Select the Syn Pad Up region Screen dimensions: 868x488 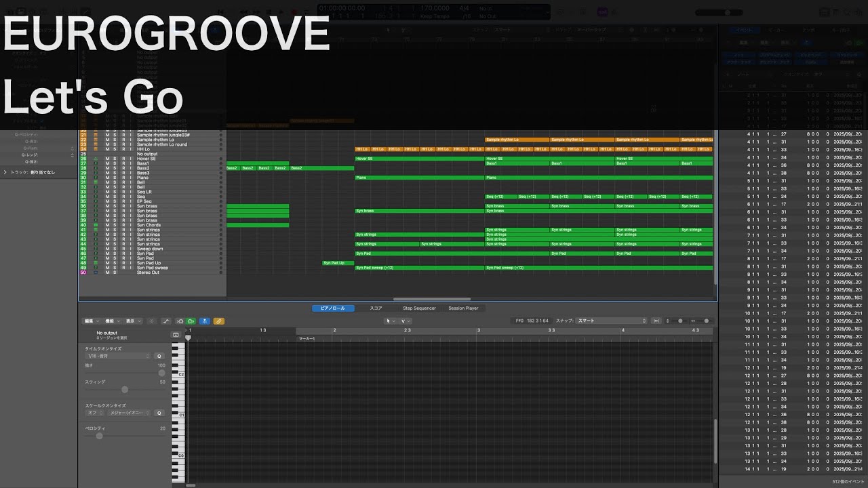point(338,263)
